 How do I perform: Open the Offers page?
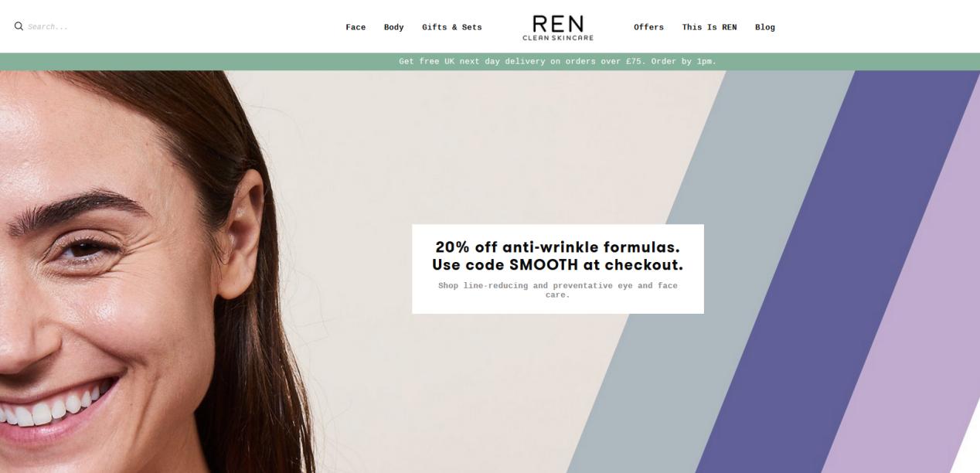(648, 27)
